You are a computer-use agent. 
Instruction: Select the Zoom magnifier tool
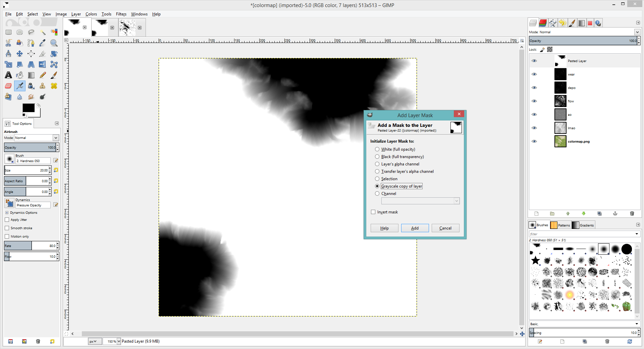pyautogui.click(x=54, y=43)
